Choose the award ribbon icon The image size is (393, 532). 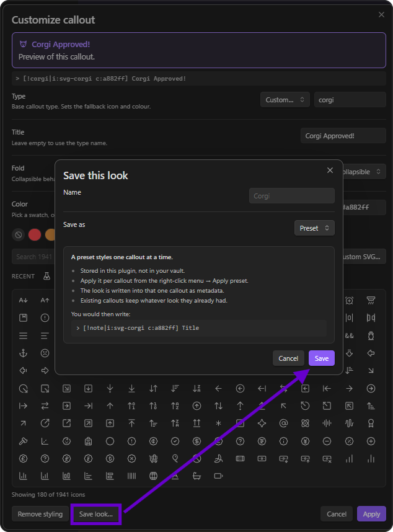coord(371,423)
